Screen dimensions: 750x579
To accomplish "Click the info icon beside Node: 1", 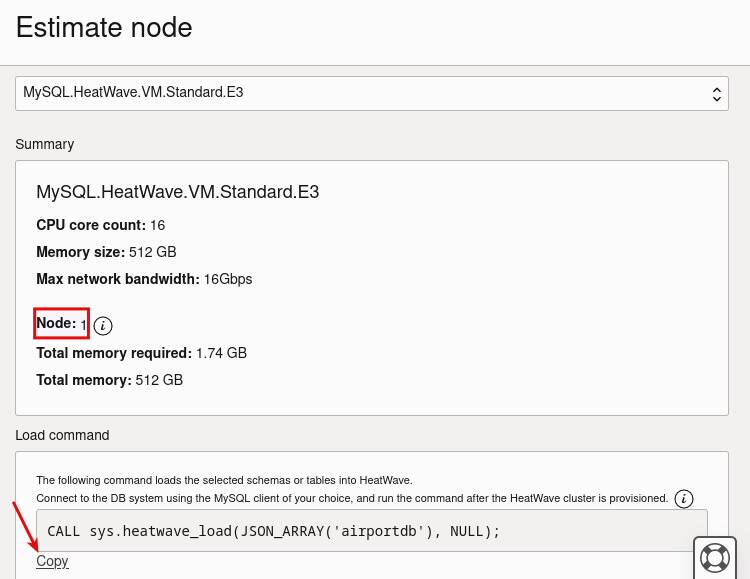I will [x=103, y=325].
